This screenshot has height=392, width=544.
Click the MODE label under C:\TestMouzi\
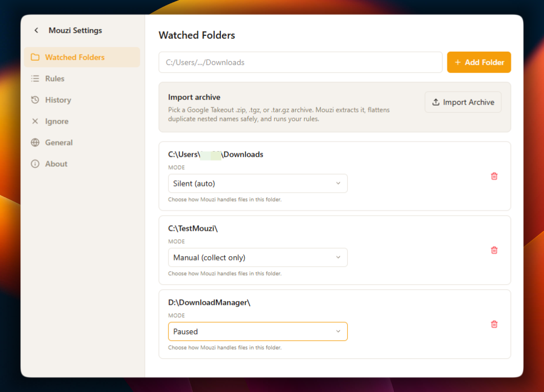tap(176, 241)
